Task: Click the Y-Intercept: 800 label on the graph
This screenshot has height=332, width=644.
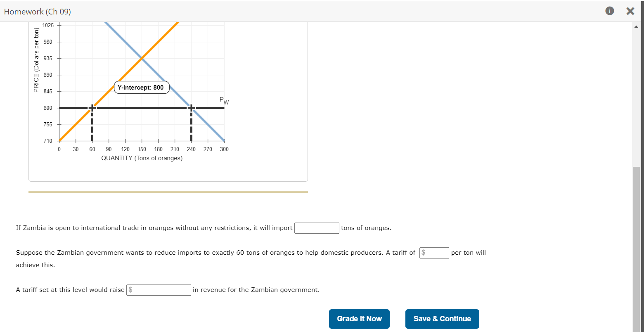Action: (141, 87)
